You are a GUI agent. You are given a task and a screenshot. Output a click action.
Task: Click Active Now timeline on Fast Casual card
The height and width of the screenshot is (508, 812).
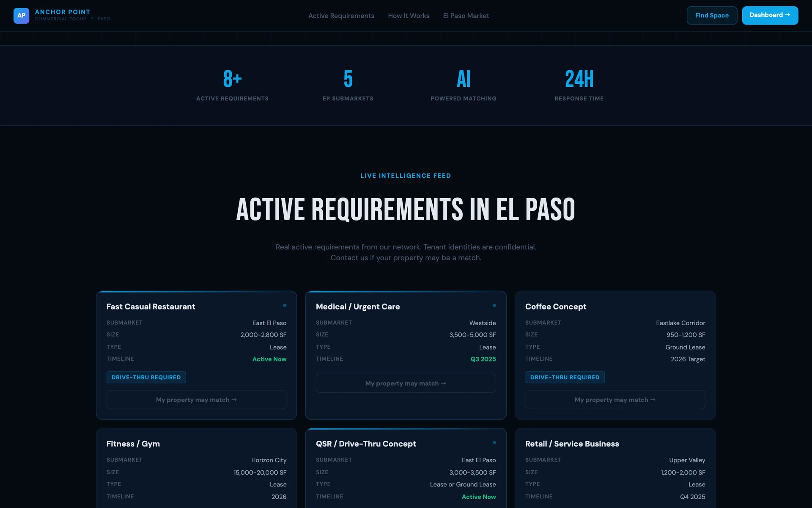(x=269, y=359)
